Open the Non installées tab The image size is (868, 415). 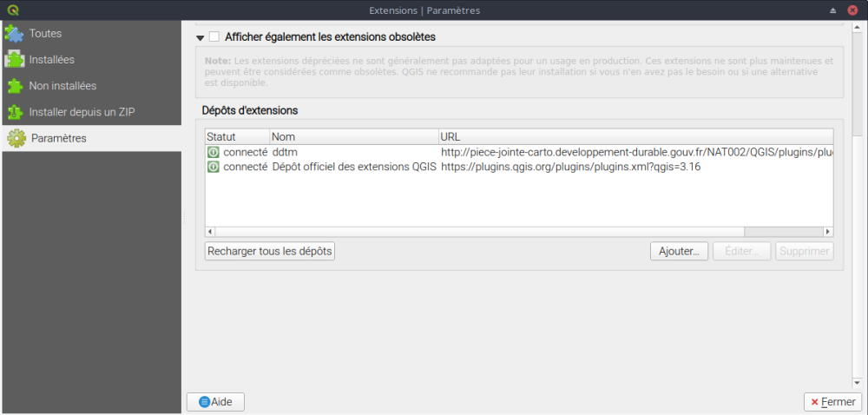(x=62, y=86)
